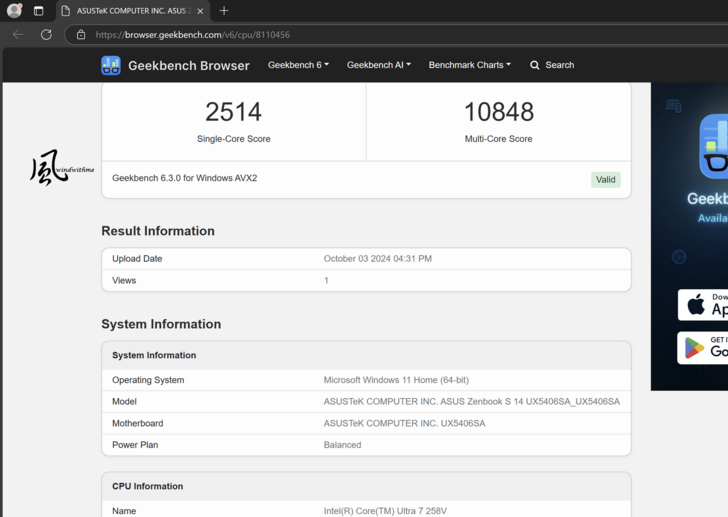Click the Geekbench Browser title link
This screenshot has height=517, width=728.
pos(189,65)
